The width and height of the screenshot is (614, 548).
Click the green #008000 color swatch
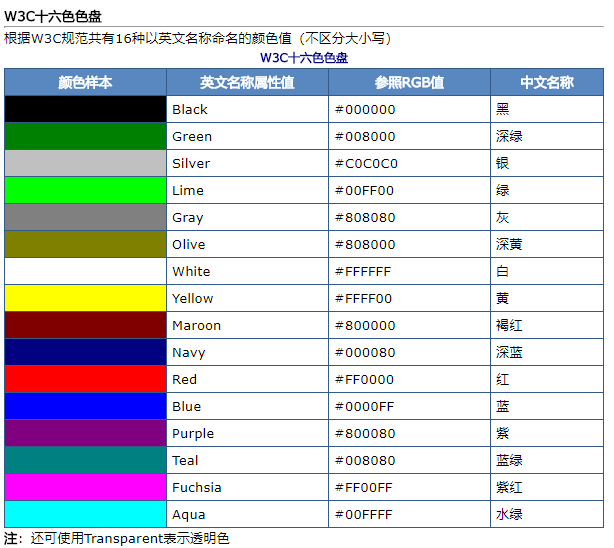(86, 136)
